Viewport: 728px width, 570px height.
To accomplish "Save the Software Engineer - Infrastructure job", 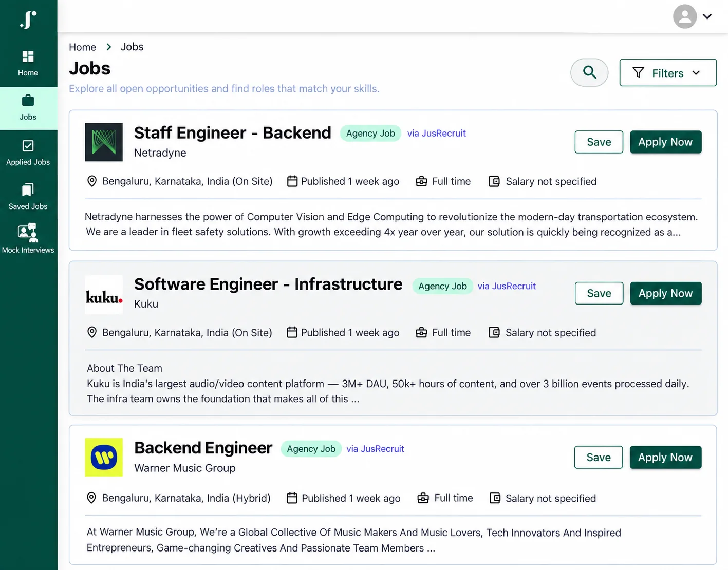I will [599, 293].
